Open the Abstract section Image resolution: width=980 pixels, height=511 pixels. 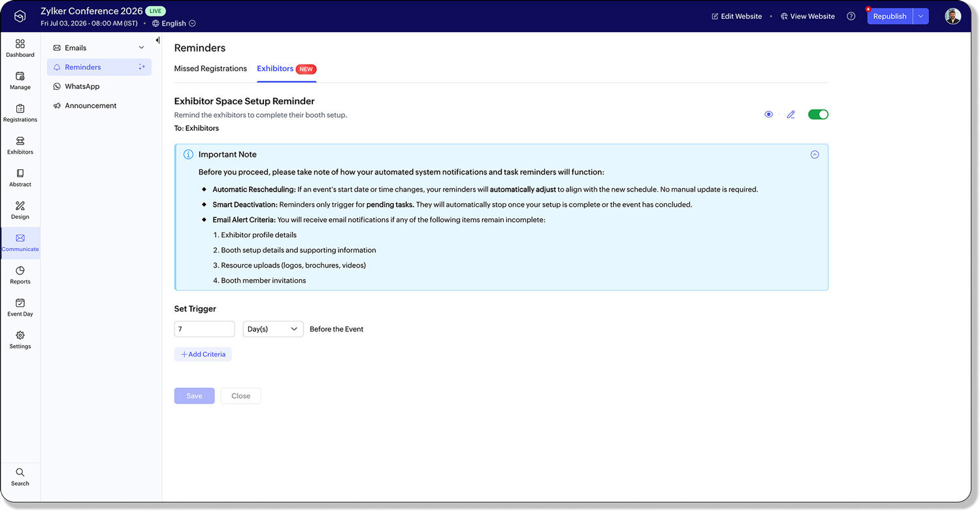pos(20,178)
